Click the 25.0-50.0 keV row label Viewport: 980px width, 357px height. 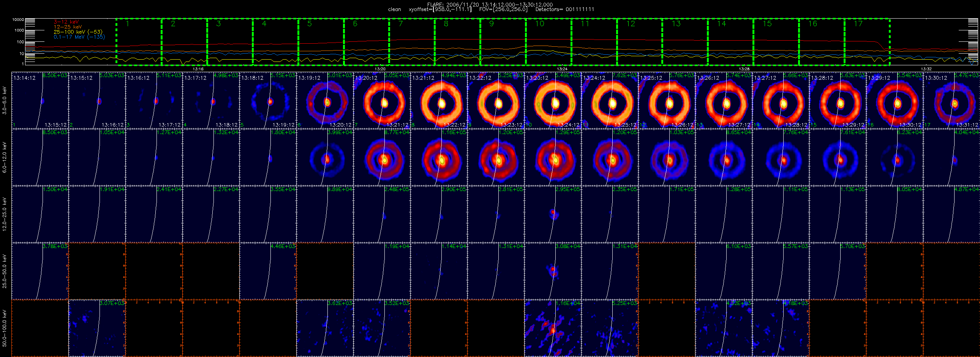point(5,271)
